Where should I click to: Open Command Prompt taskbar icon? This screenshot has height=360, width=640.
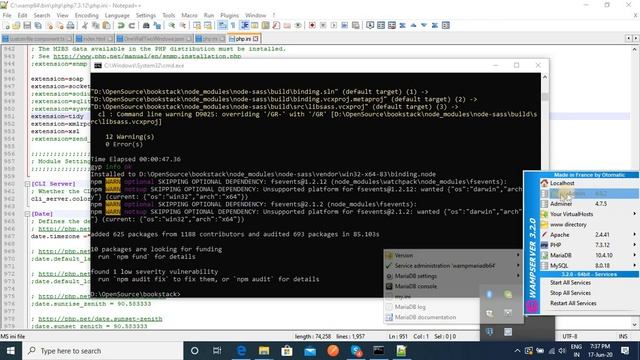379,351
